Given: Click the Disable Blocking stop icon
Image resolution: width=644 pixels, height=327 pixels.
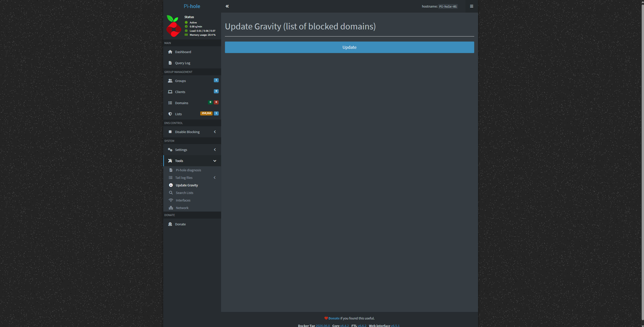Looking at the screenshot, I should tap(170, 132).
